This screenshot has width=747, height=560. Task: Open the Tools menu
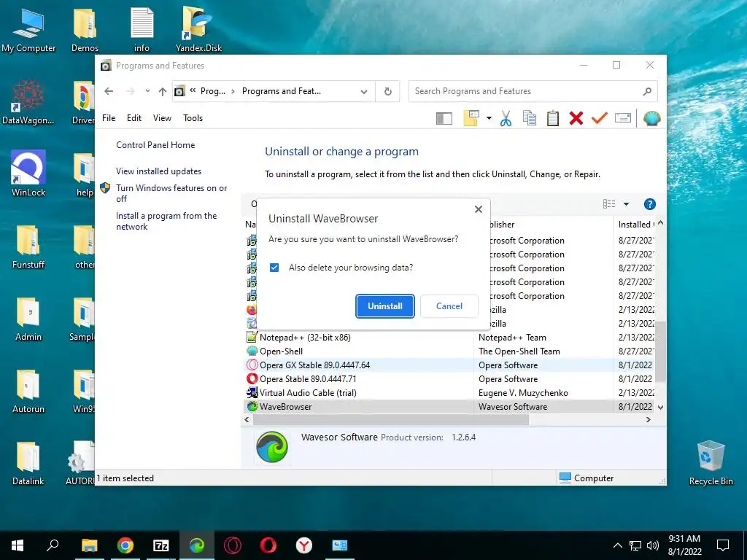(x=193, y=118)
